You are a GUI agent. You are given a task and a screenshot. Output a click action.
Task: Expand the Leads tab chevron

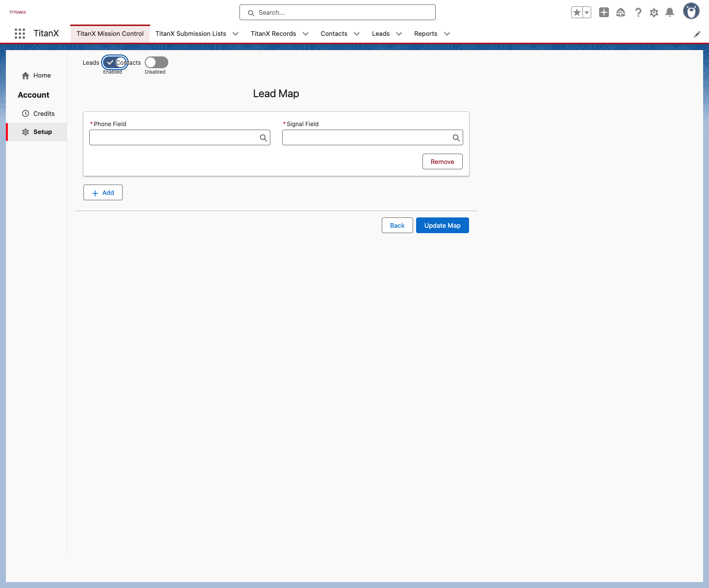(x=399, y=34)
